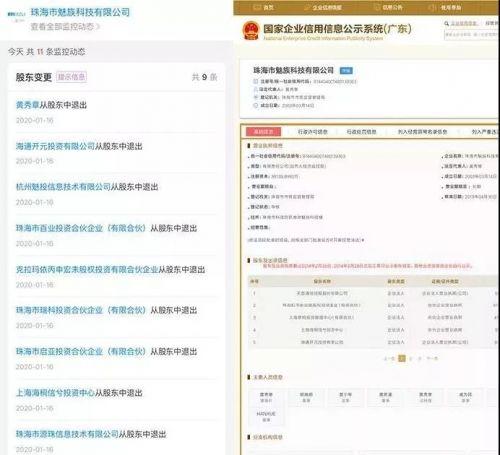Click the date under 上海海桐信兮投资中心
This screenshot has height=455, width=500.
tap(35, 408)
